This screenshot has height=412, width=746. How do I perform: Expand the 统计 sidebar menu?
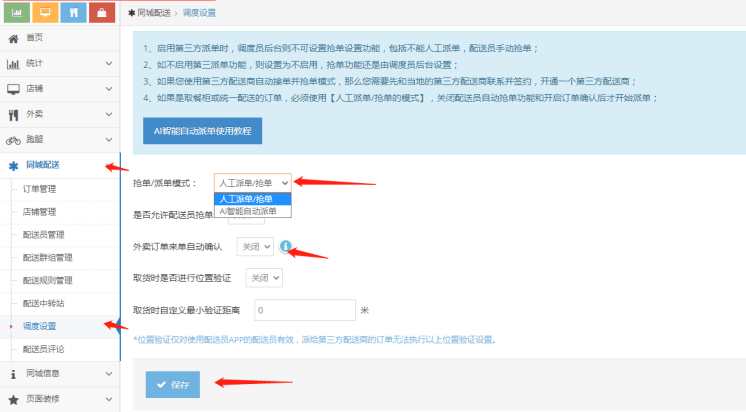point(60,64)
